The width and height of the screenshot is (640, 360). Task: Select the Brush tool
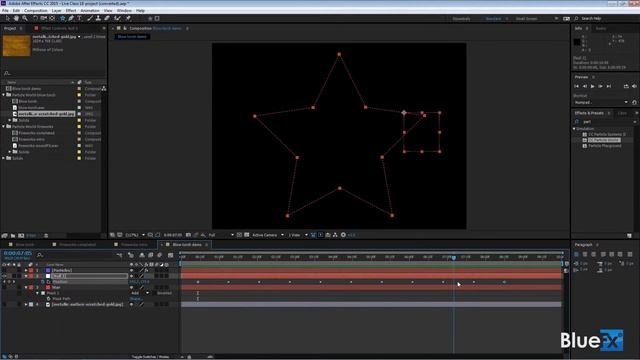click(90, 18)
